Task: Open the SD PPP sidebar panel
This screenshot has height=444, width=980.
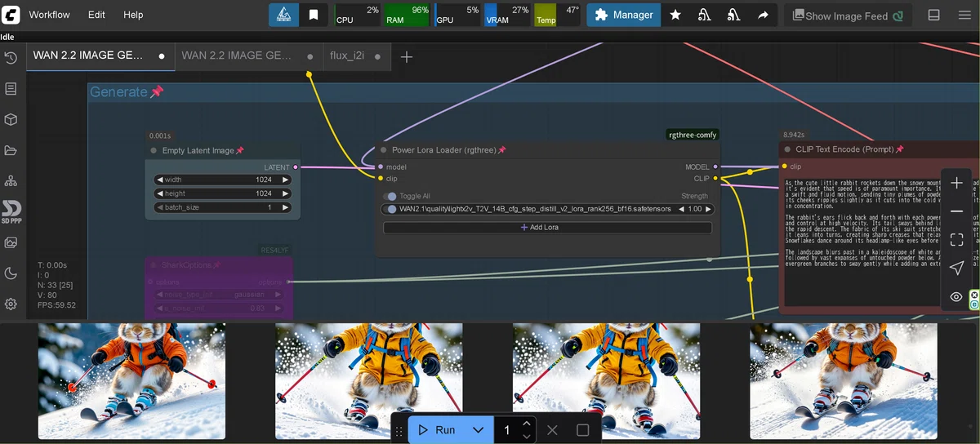Action: (x=11, y=211)
